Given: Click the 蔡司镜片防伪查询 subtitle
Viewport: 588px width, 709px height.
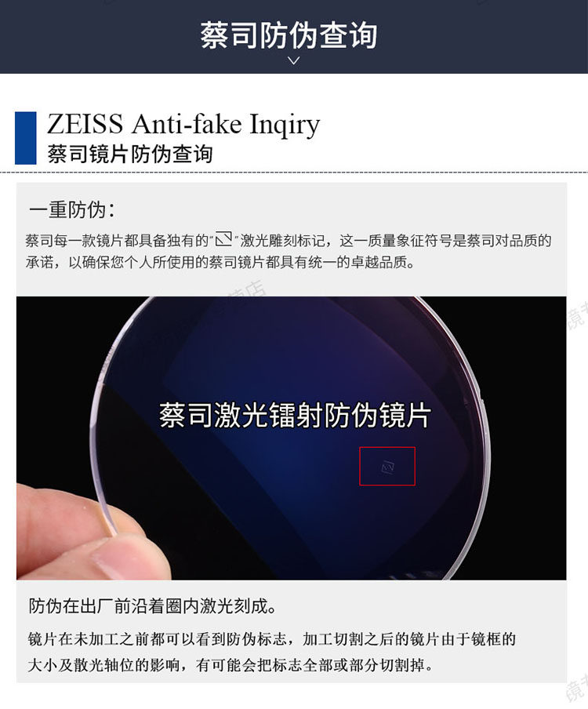Looking at the screenshot, I should (130, 155).
